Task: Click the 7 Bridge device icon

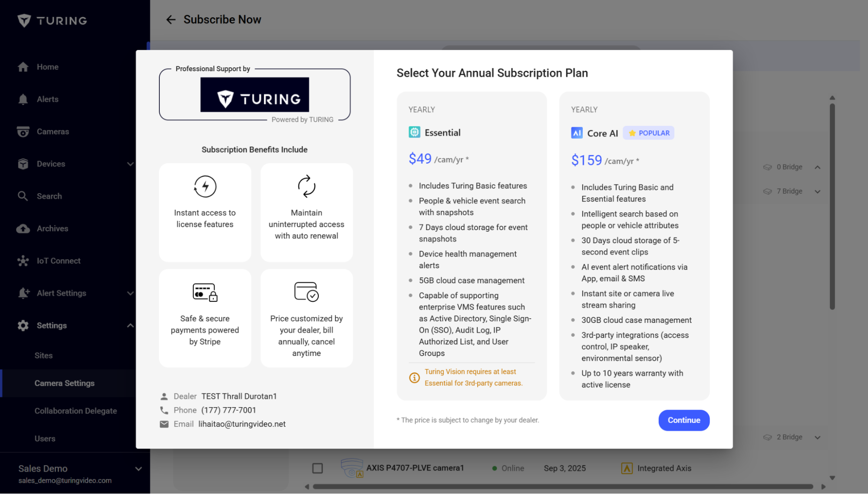Action: point(767,191)
